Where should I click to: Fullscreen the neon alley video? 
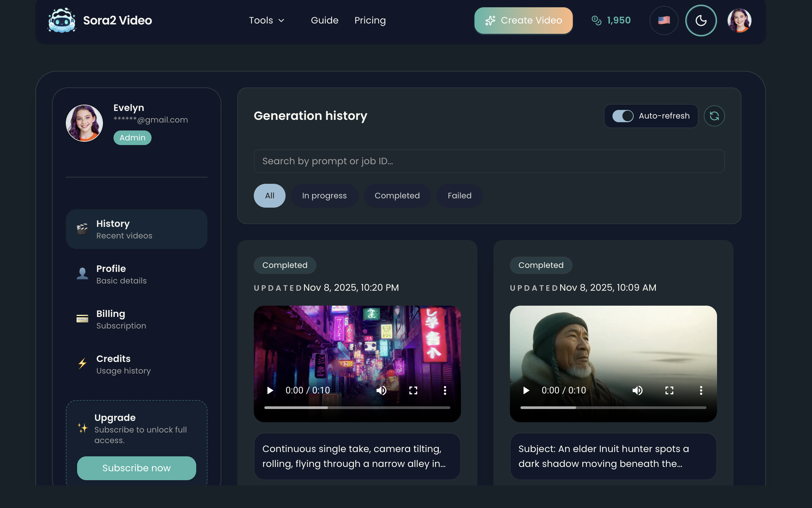point(413,390)
